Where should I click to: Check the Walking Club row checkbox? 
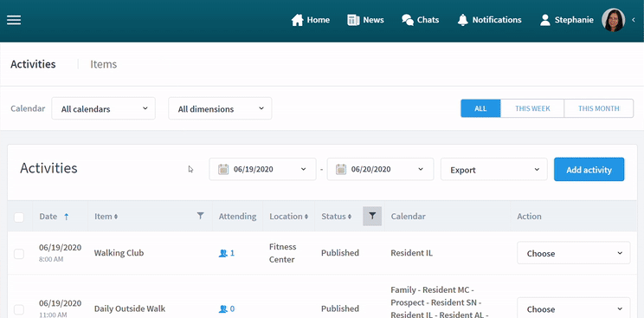[19, 254]
